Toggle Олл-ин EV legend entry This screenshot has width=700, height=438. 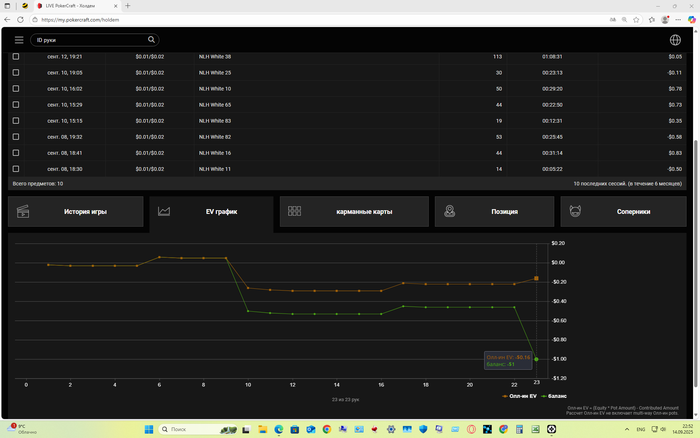(x=519, y=396)
